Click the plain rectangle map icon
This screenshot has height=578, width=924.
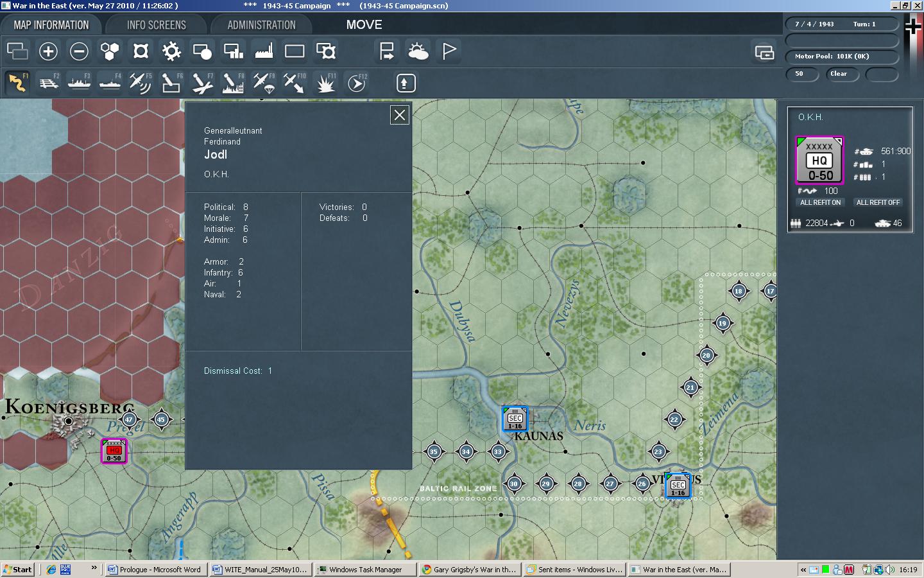click(x=295, y=51)
